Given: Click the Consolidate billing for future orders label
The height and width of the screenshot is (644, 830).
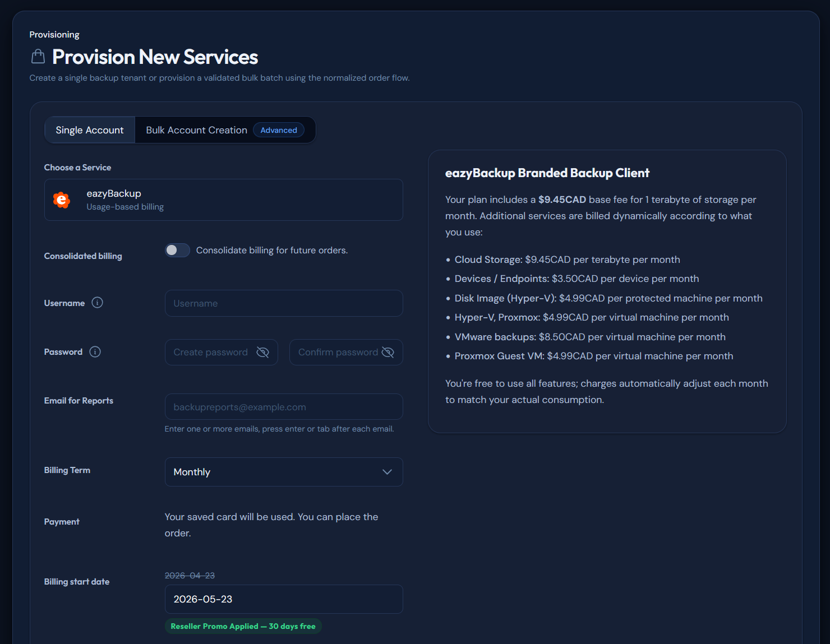Looking at the screenshot, I should click(x=272, y=250).
